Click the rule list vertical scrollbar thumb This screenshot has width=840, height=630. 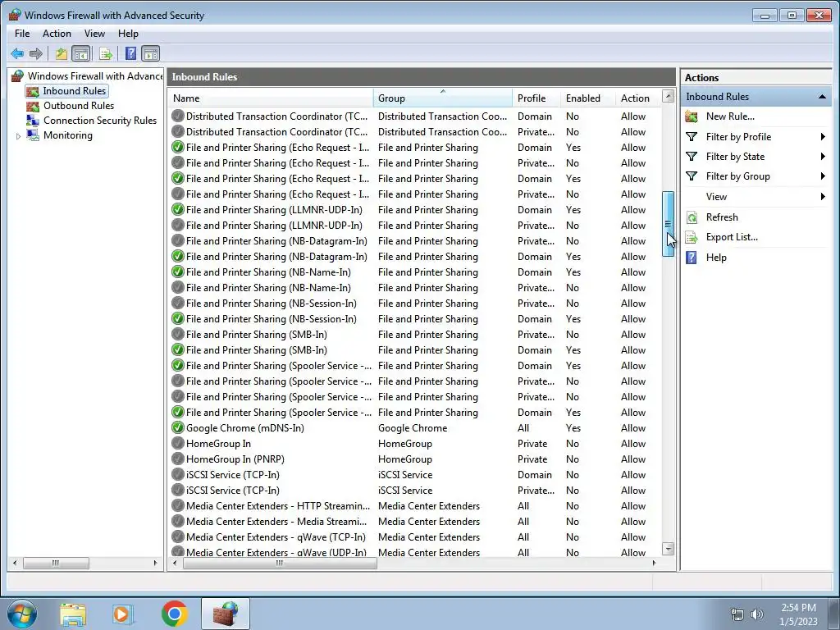[x=668, y=224]
